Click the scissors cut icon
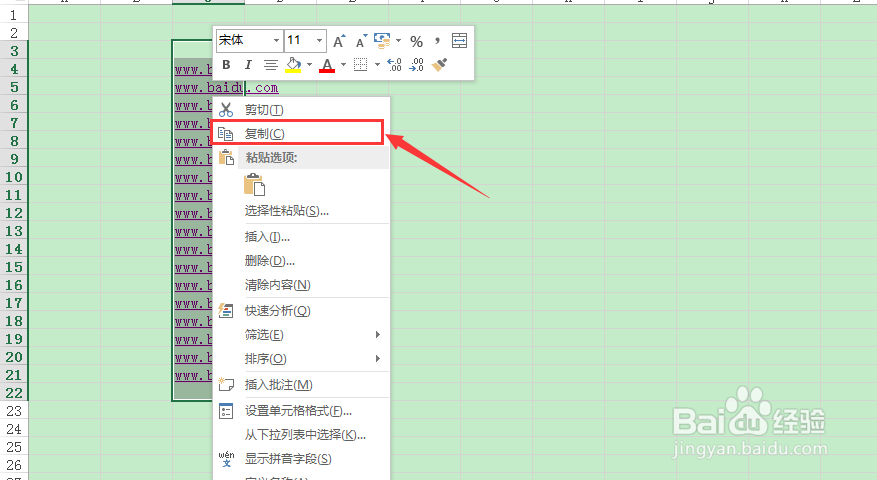 tap(226, 110)
